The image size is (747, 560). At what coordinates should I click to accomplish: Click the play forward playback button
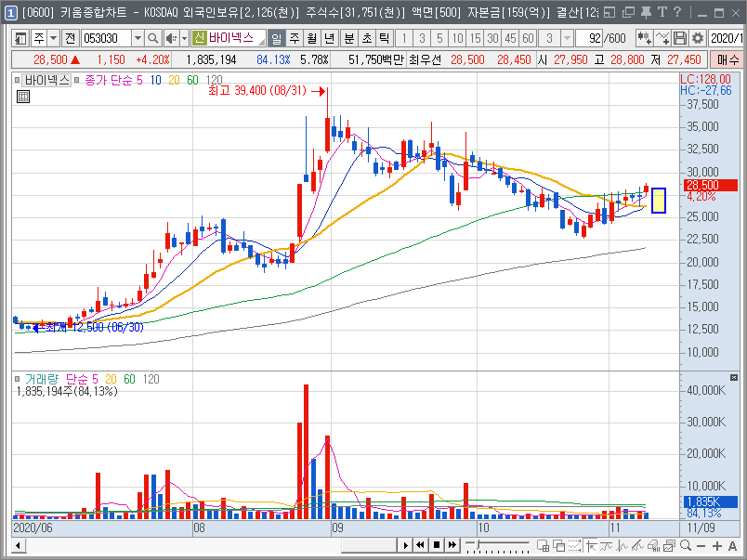pos(405,545)
